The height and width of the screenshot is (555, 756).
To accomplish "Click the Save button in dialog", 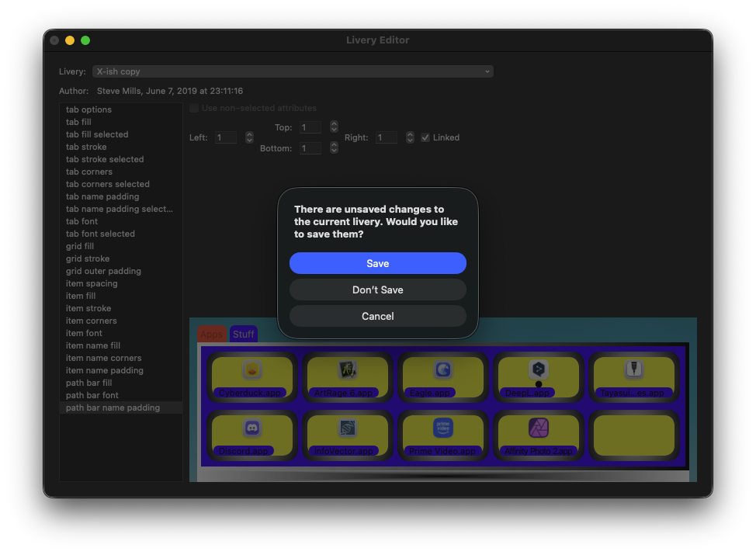I will tap(378, 263).
